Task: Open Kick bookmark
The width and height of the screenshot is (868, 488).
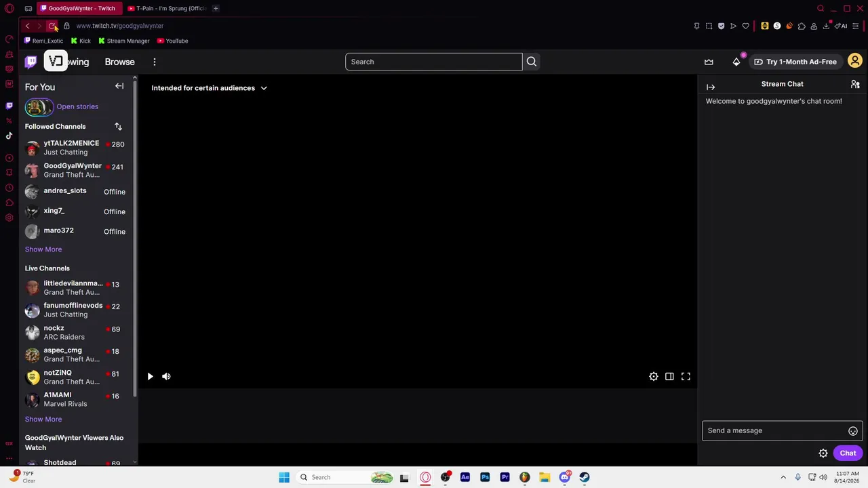Action: click(81, 41)
